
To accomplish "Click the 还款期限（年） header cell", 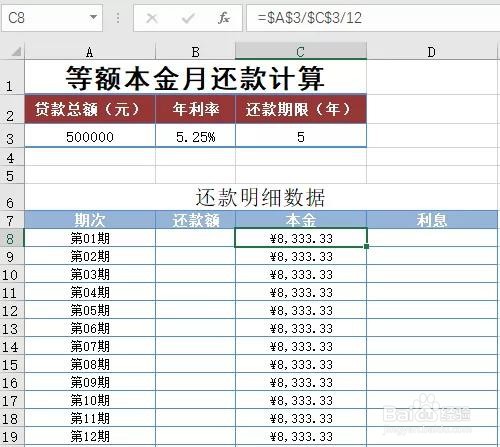I will pos(301,109).
